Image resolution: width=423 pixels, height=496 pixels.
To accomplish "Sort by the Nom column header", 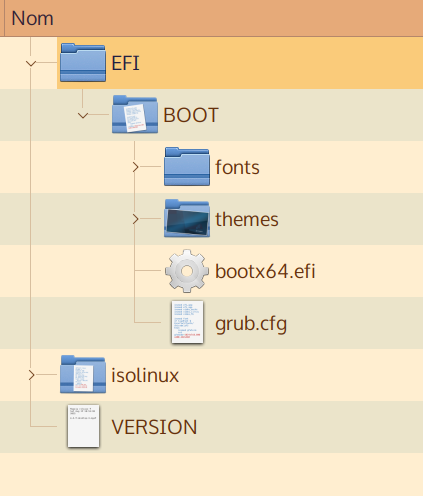I will tap(213, 18).
